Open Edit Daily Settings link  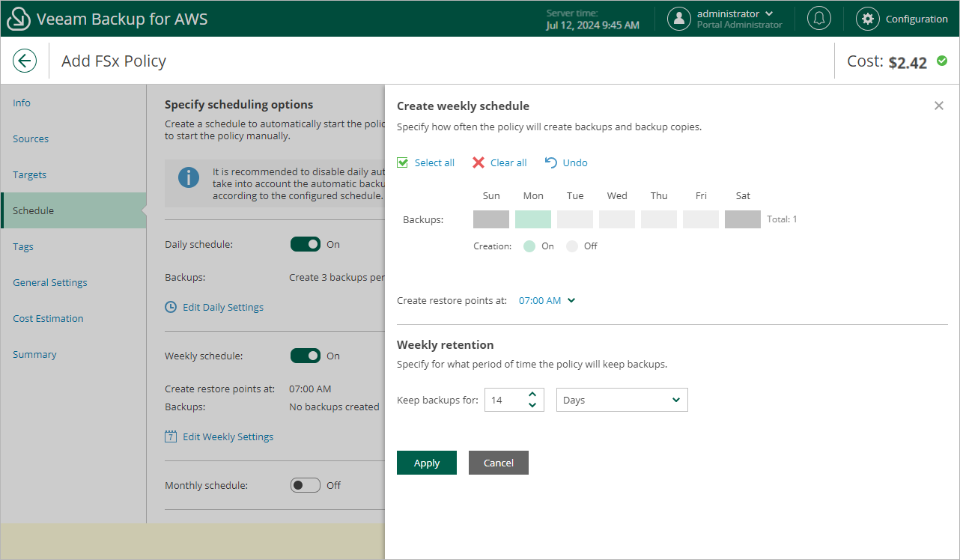(x=223, y=307)
